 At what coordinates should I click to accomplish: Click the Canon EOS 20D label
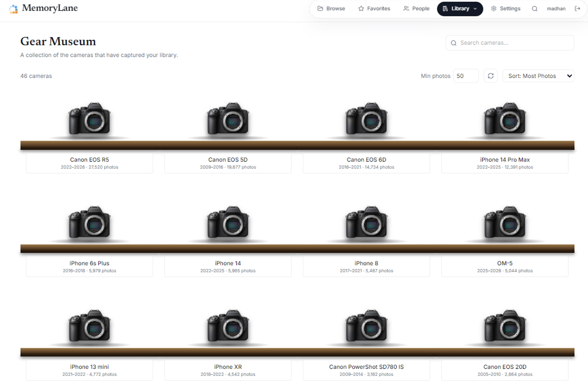pyautogui.click(x=505, y=367)
